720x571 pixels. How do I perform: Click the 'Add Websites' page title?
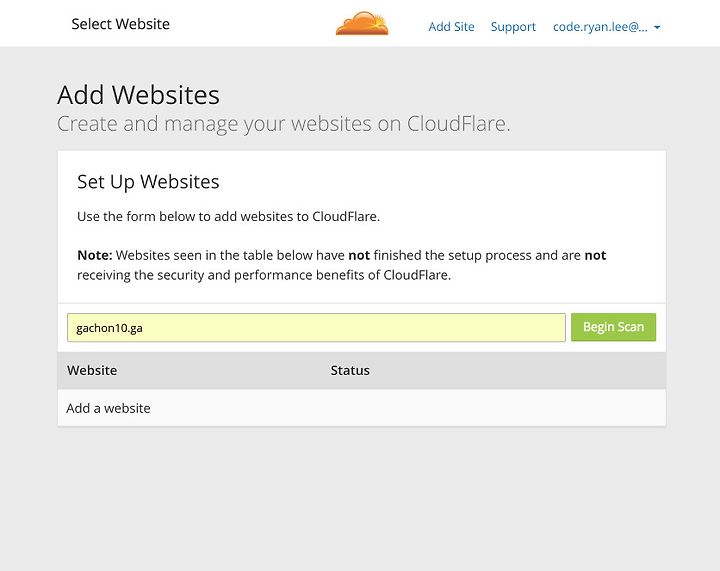(x=138, y=95)
